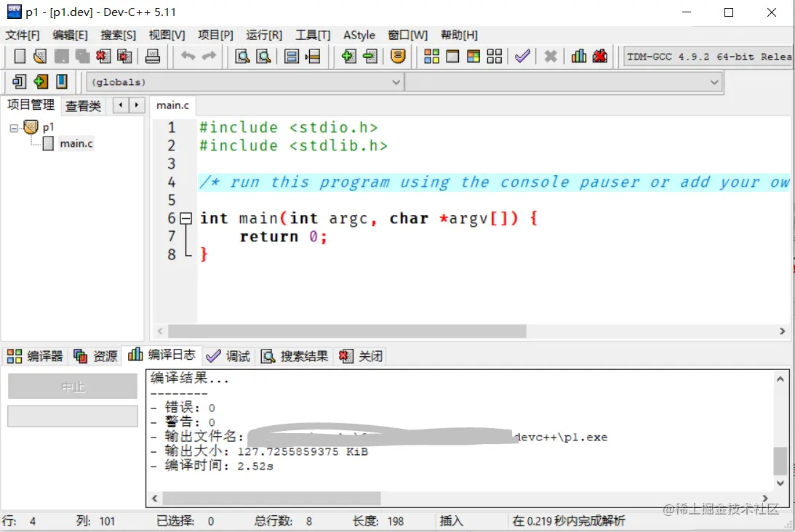
Task: Click the compile progress bar under 中止
Action: (x=73, y=416)
